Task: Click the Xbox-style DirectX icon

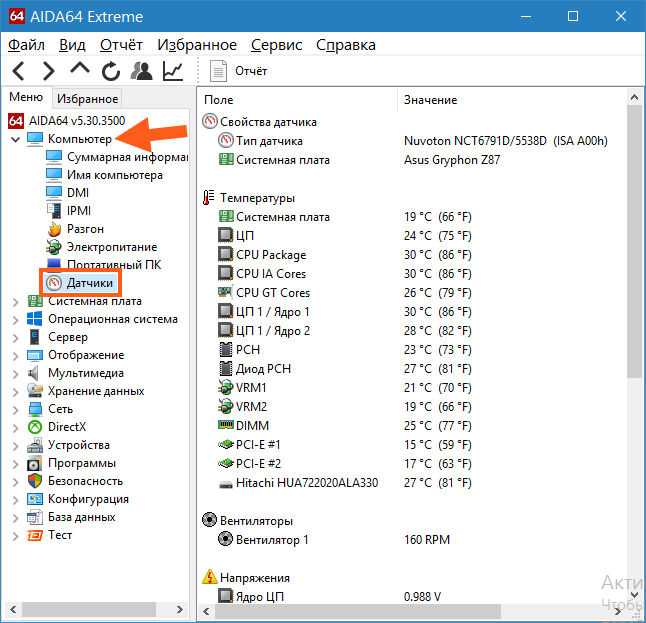Action: pos(35,427)
